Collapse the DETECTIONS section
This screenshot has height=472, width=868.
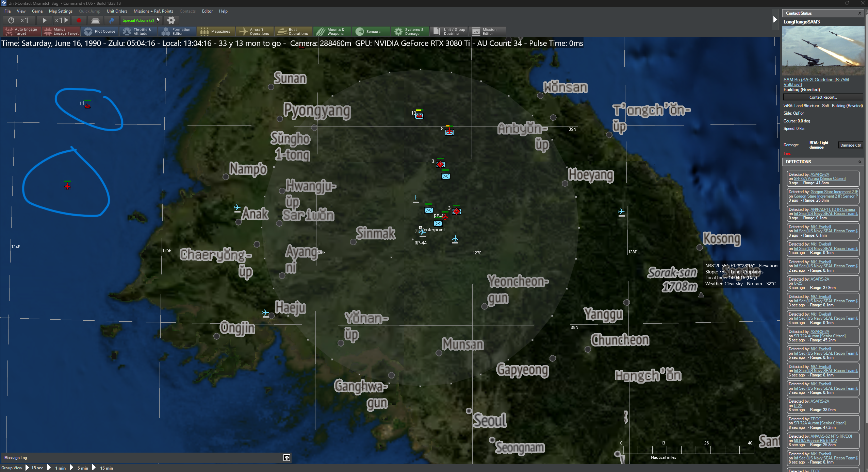(859, 162)
